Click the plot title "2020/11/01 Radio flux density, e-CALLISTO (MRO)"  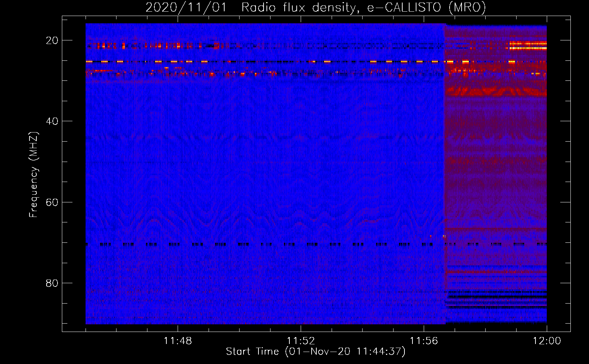pyautogui.click(x=316, y=8)
